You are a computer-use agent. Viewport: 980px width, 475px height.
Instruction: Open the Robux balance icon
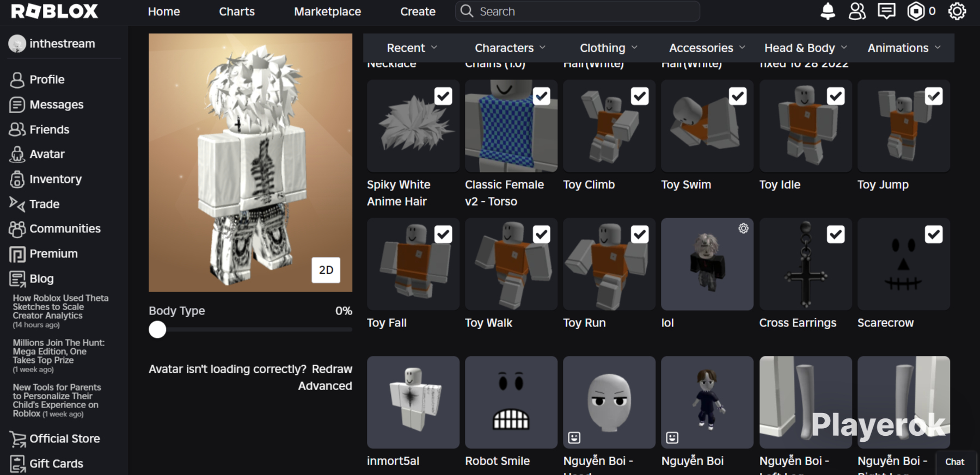(x=916, y=11)
